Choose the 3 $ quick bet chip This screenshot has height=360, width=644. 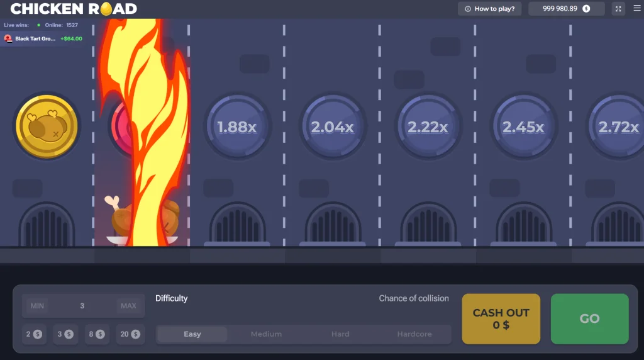click(65, 334)
